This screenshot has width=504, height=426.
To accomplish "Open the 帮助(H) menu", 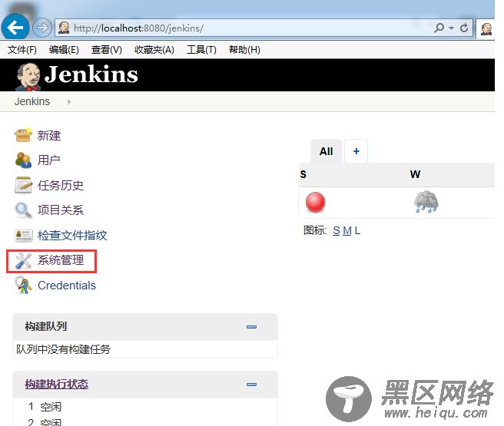I will click(244, 50).
